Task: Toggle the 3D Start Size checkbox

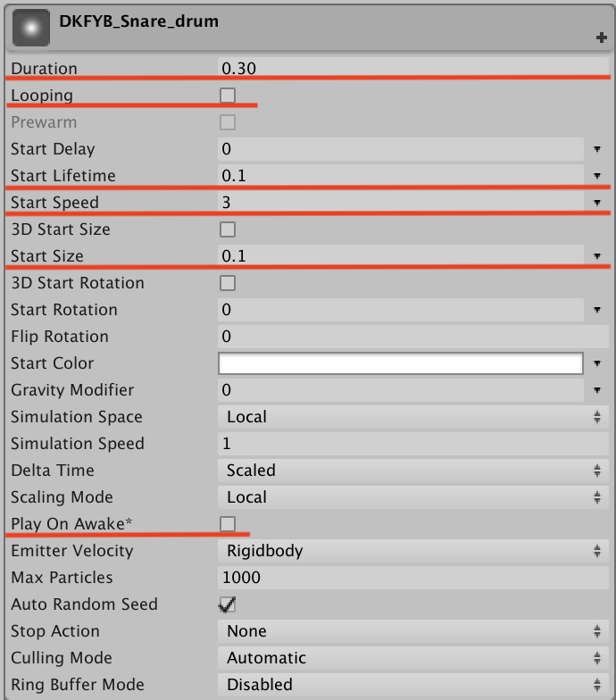Action: pyautogui.click(x=228, y=229)
